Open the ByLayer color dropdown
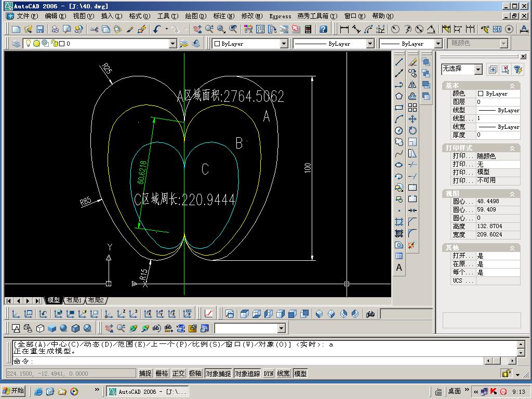The image size is (532, 399). tap(284, 44)
